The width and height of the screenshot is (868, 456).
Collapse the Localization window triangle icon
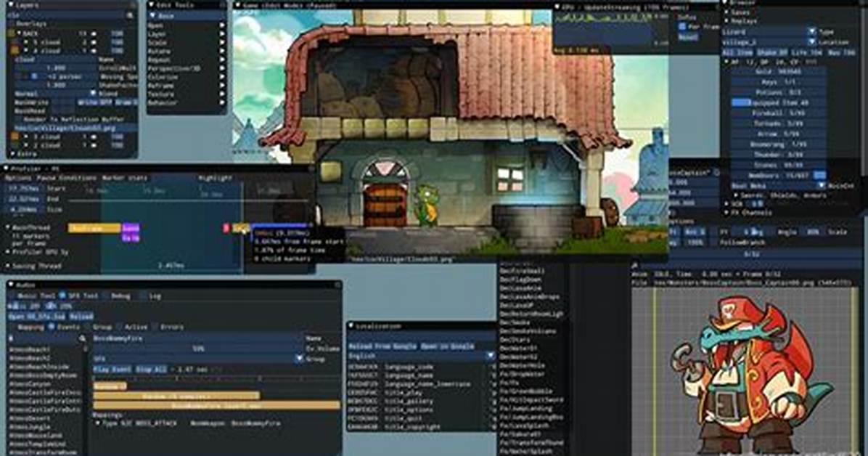pyautogui.click(x=351, y=326)
